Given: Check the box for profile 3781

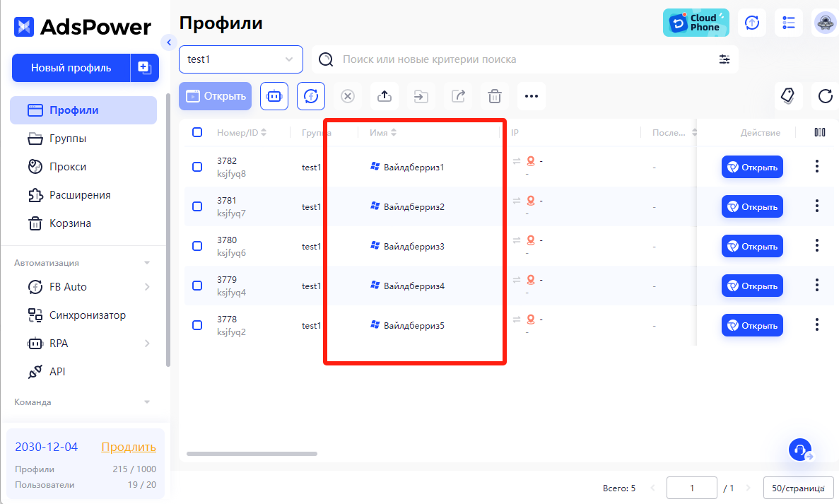Looking at the screenshot, I should (197, 206).
